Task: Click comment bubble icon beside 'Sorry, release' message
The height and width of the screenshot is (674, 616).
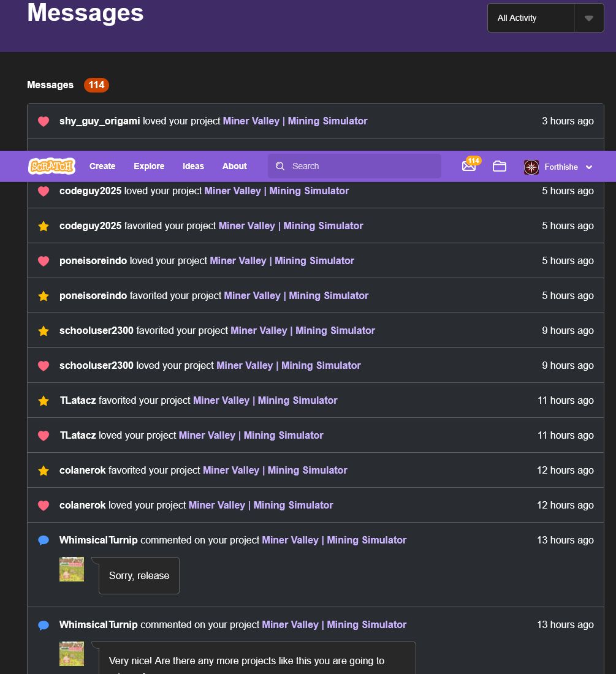Action: [x=44, y=540]
